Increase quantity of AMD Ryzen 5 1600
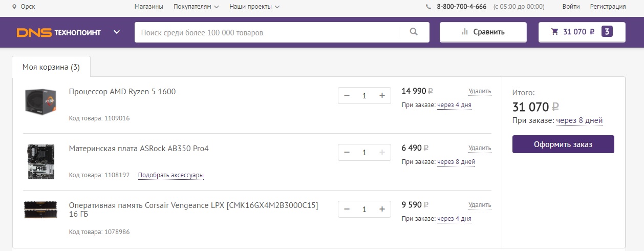644x251 pixels. 381,95
